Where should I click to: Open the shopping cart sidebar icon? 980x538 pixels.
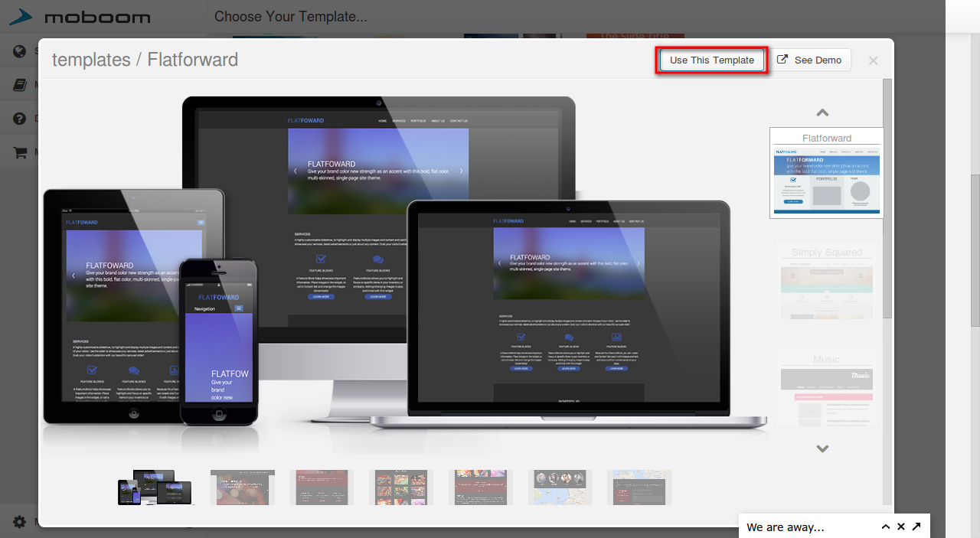[20, 152]
